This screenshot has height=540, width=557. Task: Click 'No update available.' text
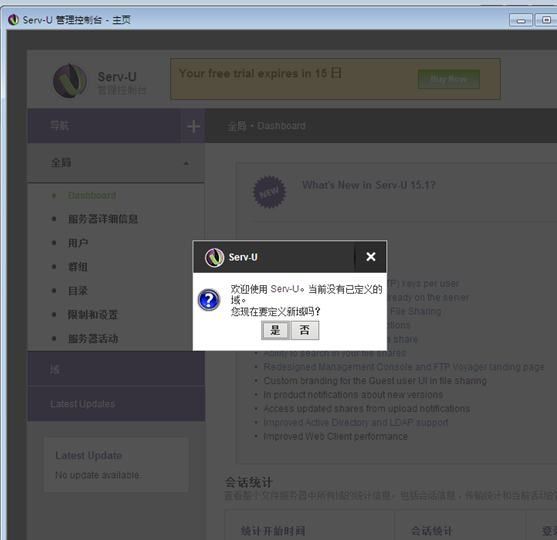(98, 475)
